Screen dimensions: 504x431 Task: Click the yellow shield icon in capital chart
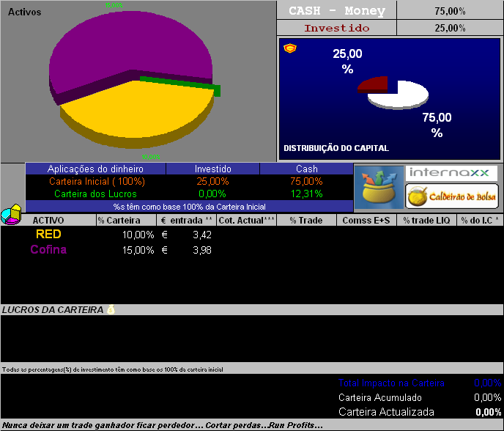pyautogui.click(x=290, y=48)
